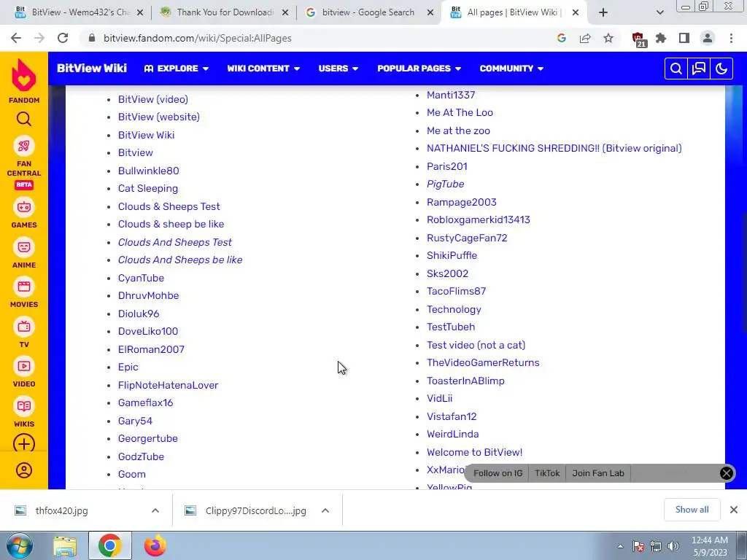Screen dimensions: 747x560
Task: Click Join Fan Lab button
Action: pyautogui.click(x=598, y=473)
